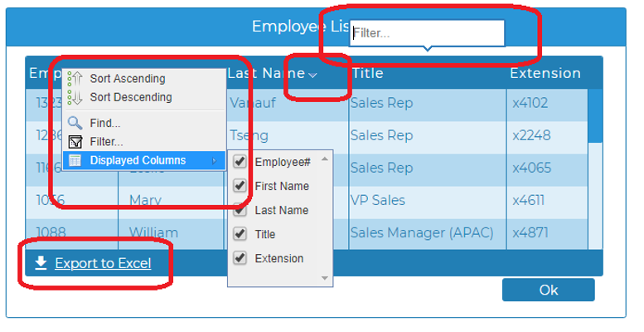The width and height of the screenshot is (644, 332).
Task: Click the Export download arrow icon
Action: [x=41, y=263]
